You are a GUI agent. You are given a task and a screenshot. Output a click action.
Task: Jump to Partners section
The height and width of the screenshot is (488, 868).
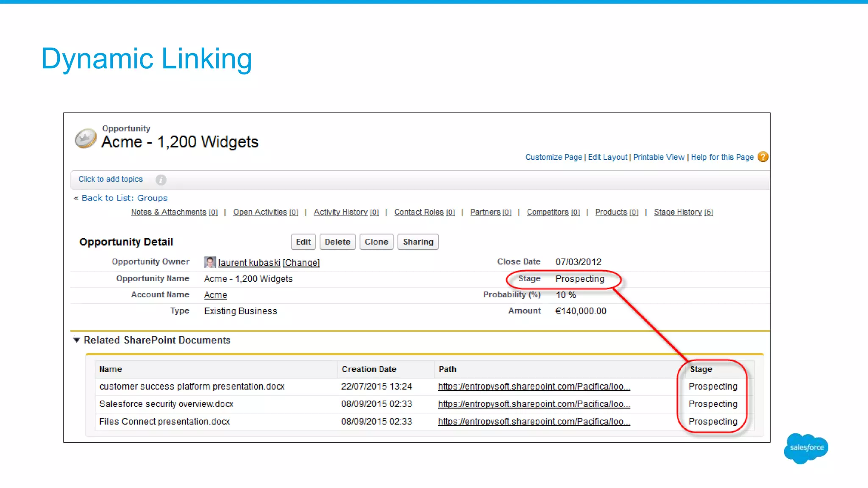point(491,212)
